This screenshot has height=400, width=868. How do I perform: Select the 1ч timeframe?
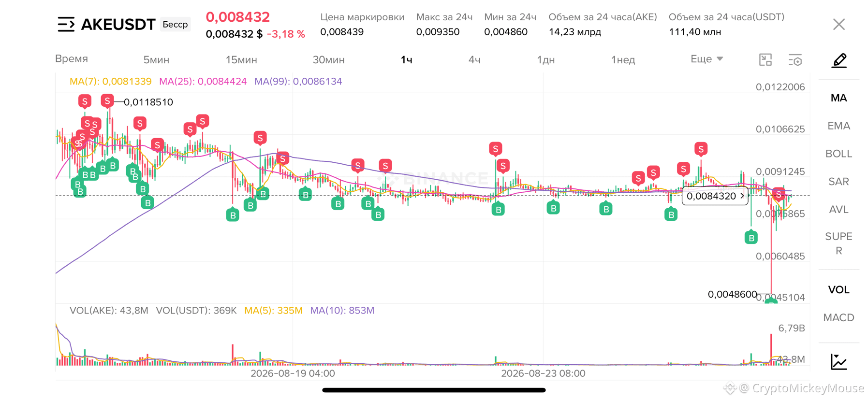[406, 60]
